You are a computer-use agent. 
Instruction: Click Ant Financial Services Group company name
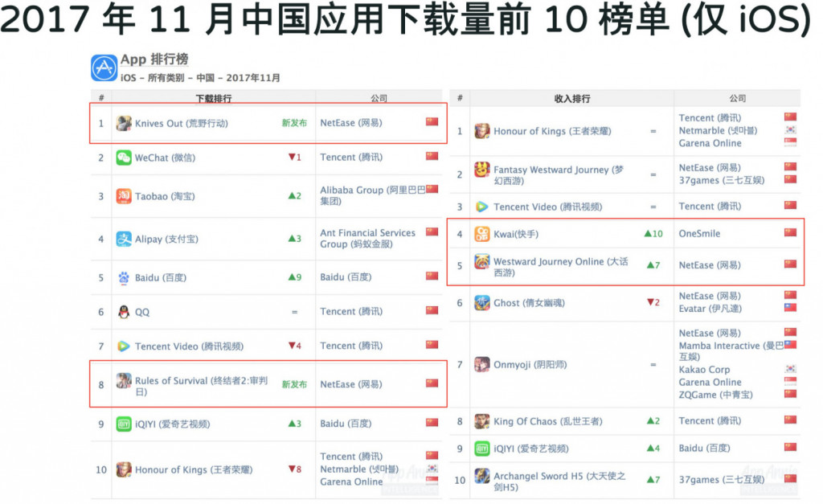[367, 239]
